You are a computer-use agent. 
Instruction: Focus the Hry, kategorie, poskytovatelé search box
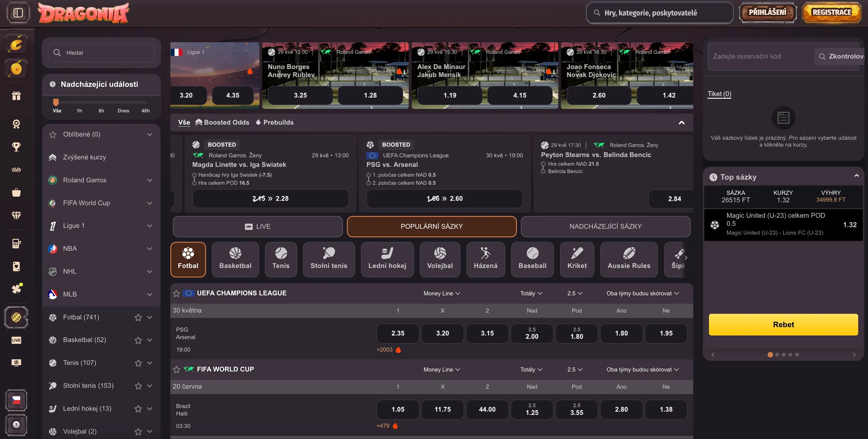point(659,13)
